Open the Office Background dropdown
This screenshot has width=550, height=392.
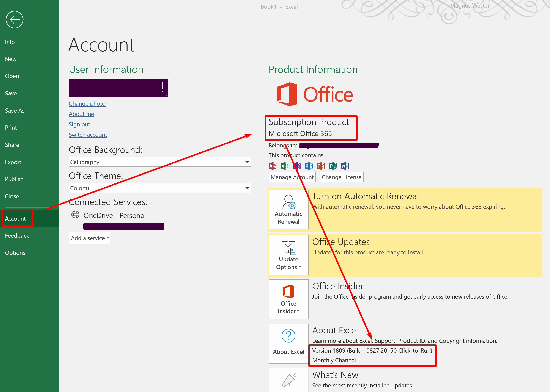tap(247, 162)
